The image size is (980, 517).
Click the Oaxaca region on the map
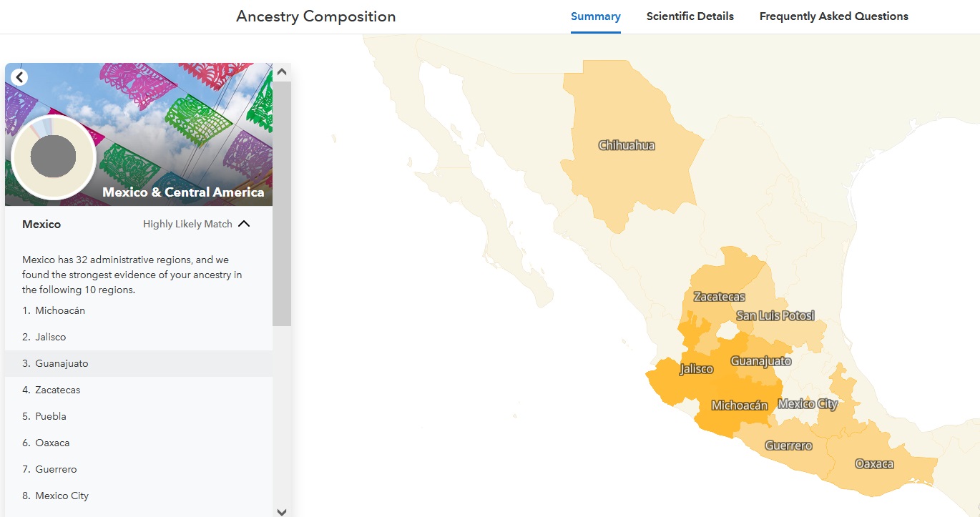874,463
